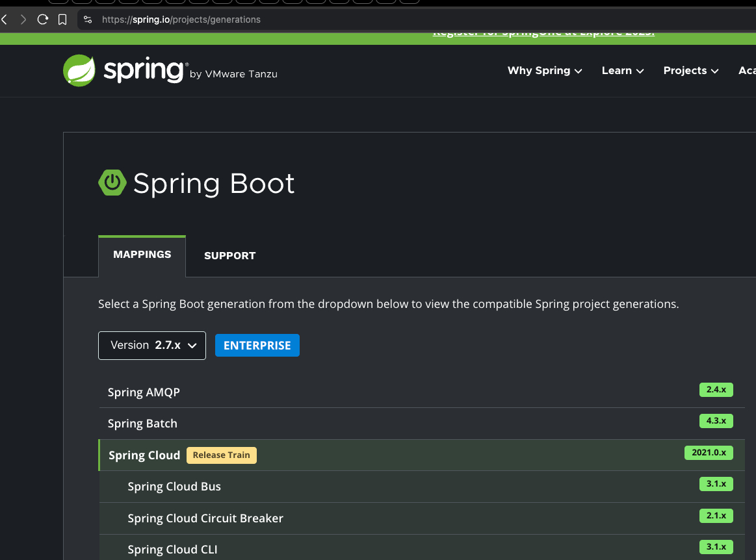Screen dimensions: 756x560
Task: Open the Spring AMQP row
Action: (144, 392)
